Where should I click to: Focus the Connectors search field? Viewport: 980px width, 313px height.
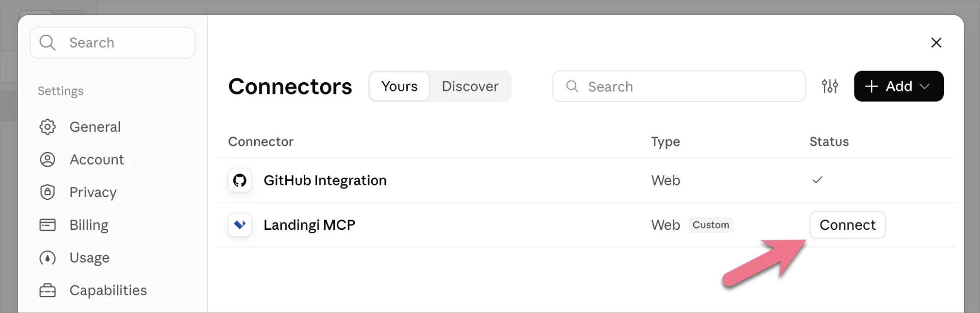tap(679, 86)
